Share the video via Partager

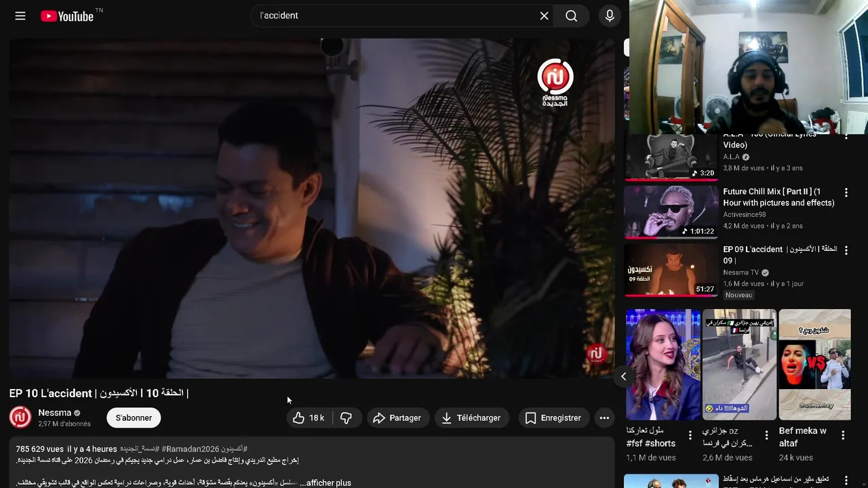(x=397, y=418)
